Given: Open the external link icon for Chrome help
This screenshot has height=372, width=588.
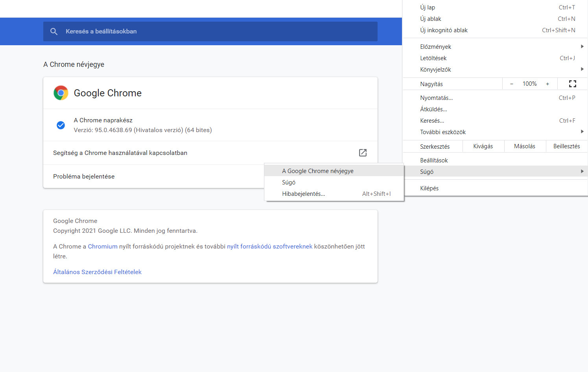Looking at the screenshot, I should pos(363,153).
